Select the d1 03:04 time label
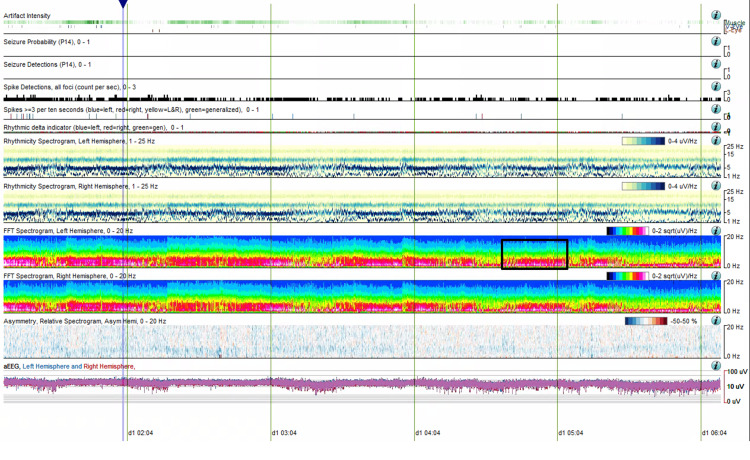750x460 pixels. [x=284, y=433]
